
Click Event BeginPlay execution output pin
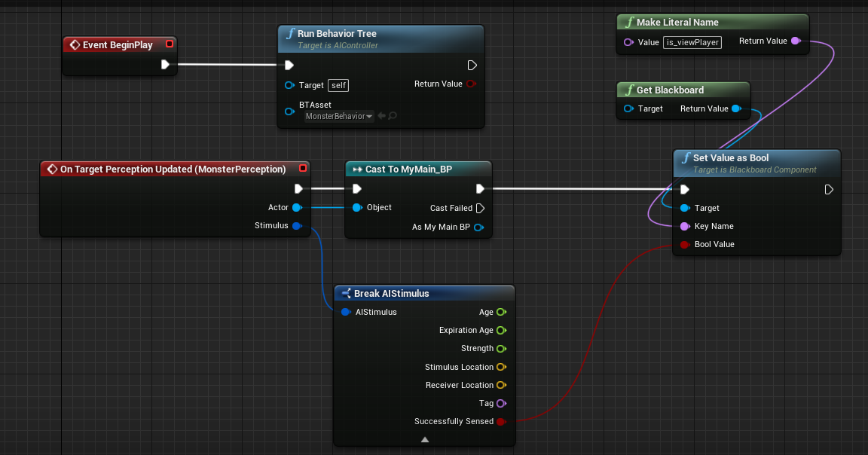tap(165, 64)
